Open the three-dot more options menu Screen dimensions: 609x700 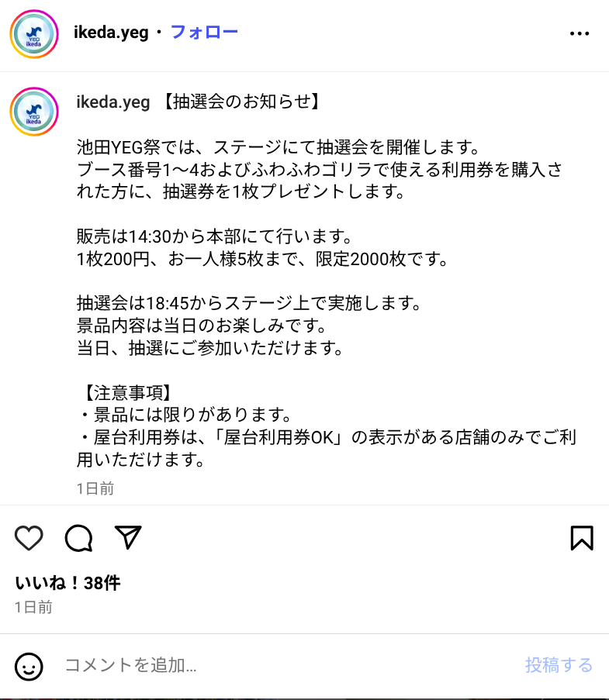click(x=580, y=33)
